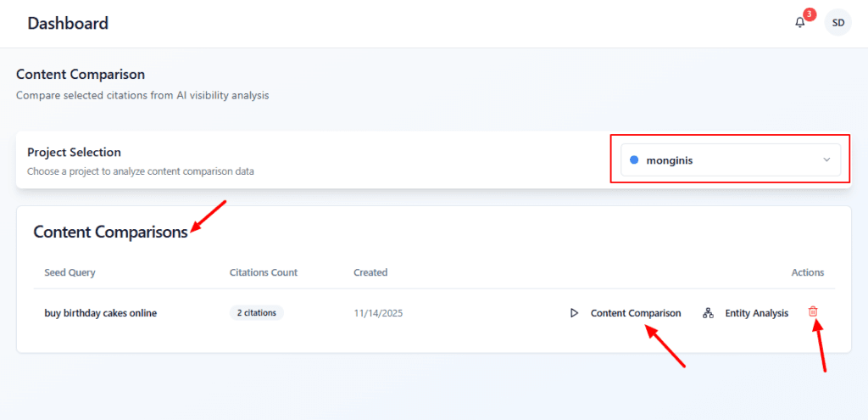Expand the monginis project dropdown

730,160
